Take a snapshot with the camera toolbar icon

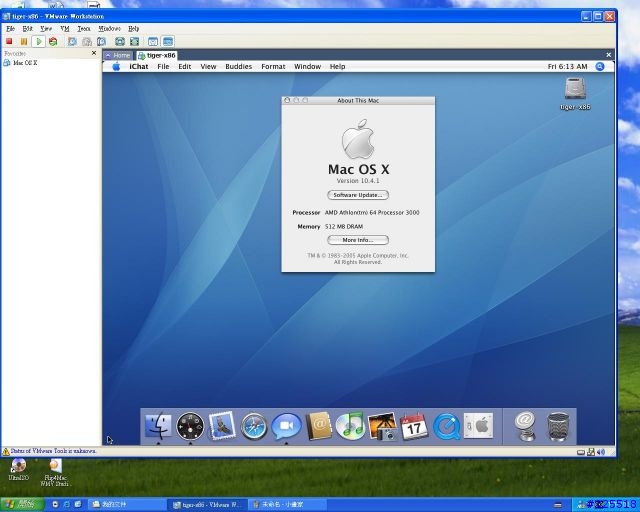[72, 41]
